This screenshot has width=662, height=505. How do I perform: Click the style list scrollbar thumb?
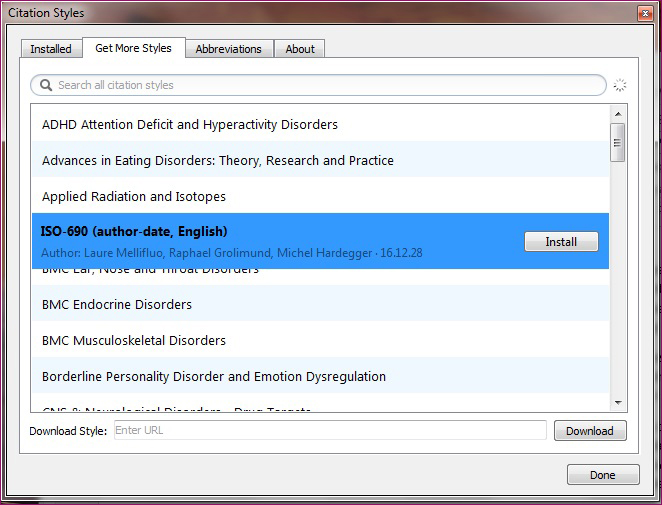[619, 142]
